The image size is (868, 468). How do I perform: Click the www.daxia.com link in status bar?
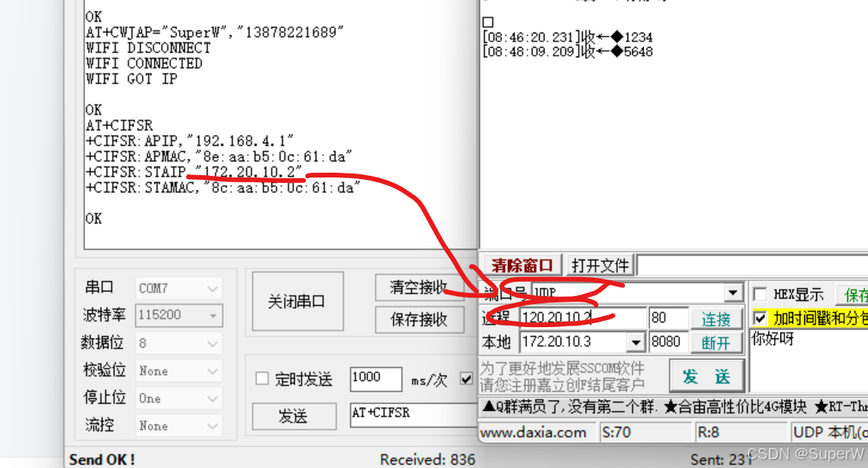(534, 432)
